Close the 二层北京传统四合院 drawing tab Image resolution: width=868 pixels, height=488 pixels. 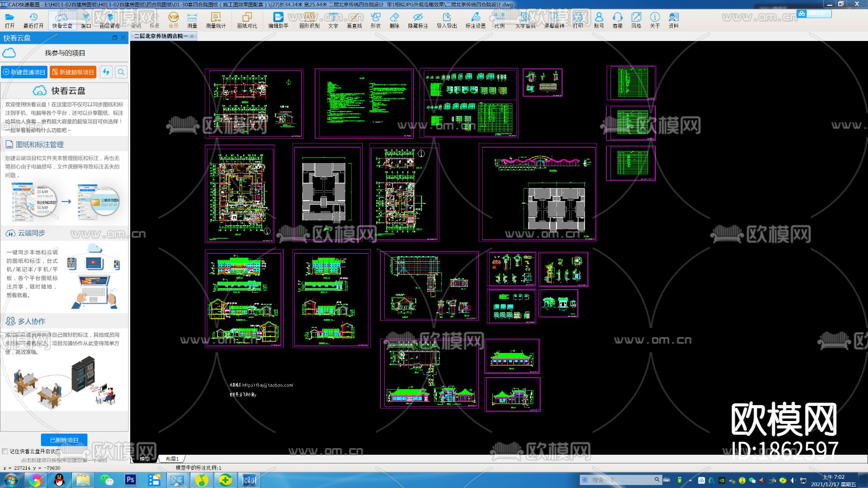click(192, 36)
